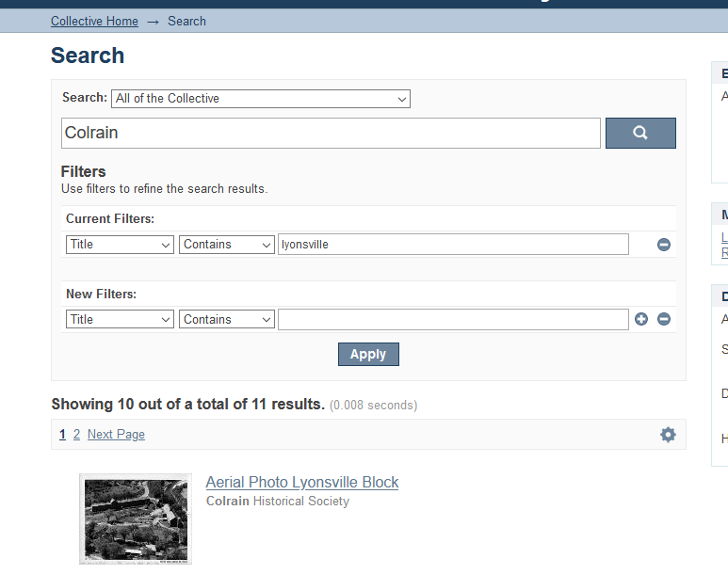728x574 pixels.
Task: Open the new filter Title field dropdown
Action: tap(120, 319)
